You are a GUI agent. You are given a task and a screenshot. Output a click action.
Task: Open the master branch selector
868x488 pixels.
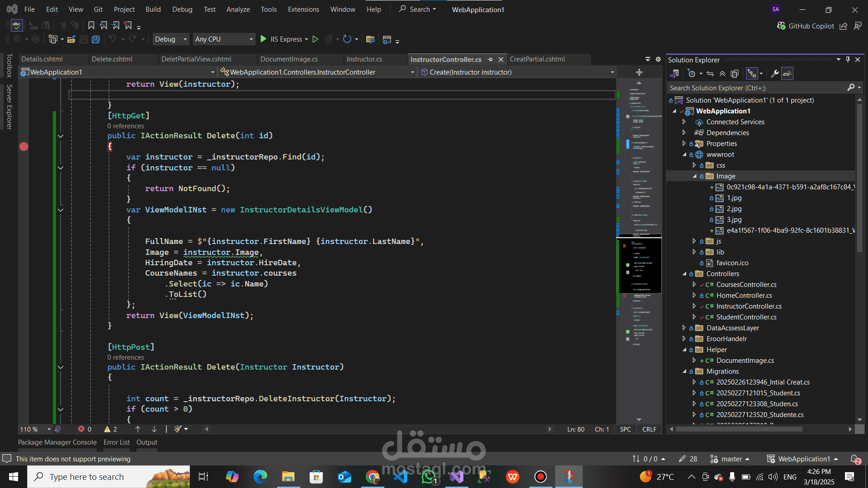[730, 459]
